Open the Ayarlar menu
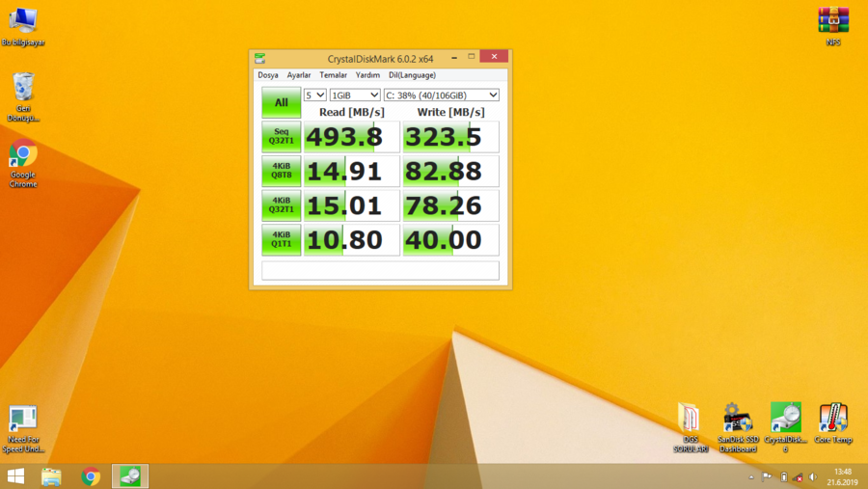 point(298,75)
